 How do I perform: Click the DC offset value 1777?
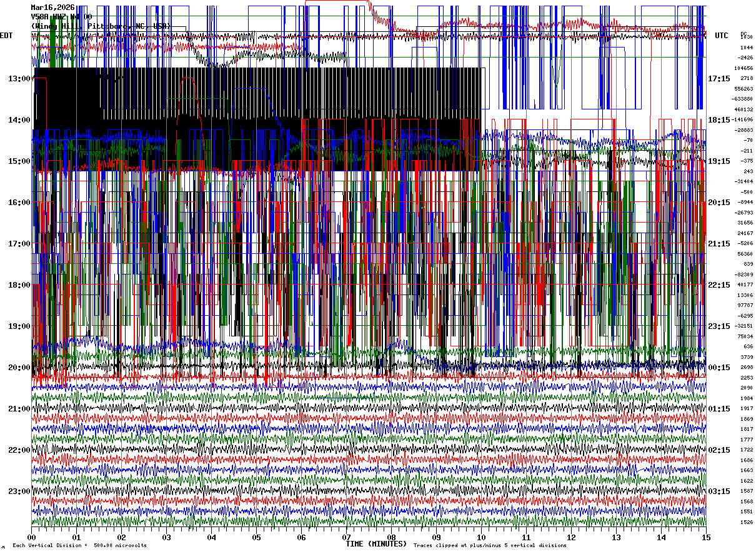[747, 440]
